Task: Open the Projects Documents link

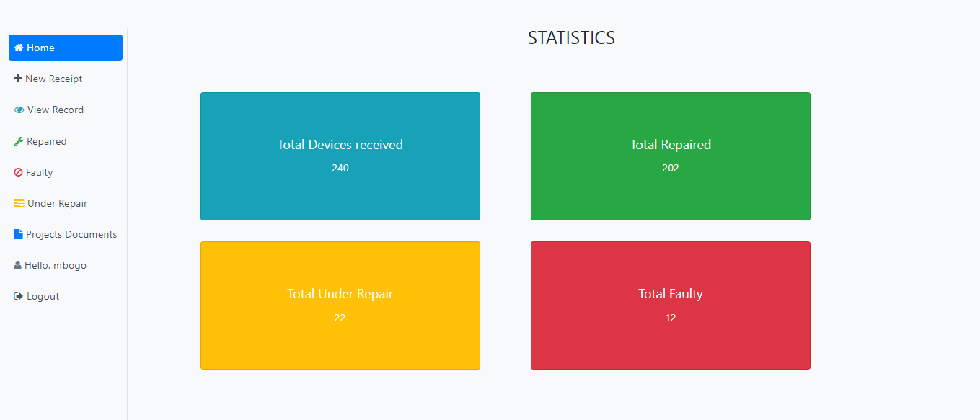Action: (x=71, y=235)
